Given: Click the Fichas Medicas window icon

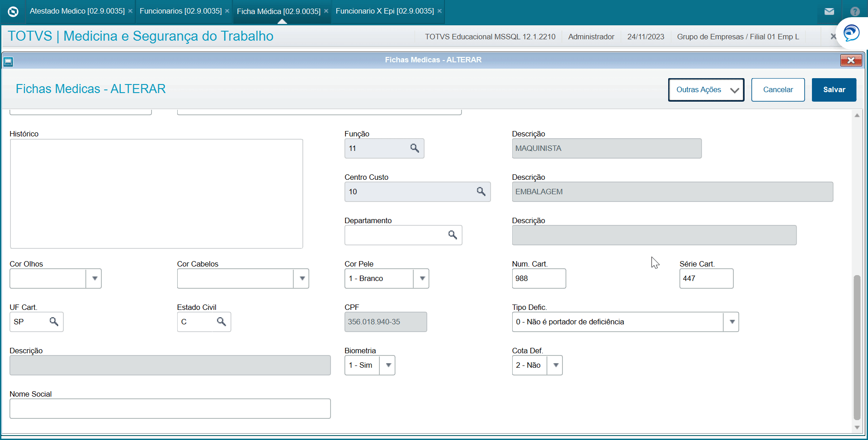Looking at the screenshot, I should click(8, 61).
